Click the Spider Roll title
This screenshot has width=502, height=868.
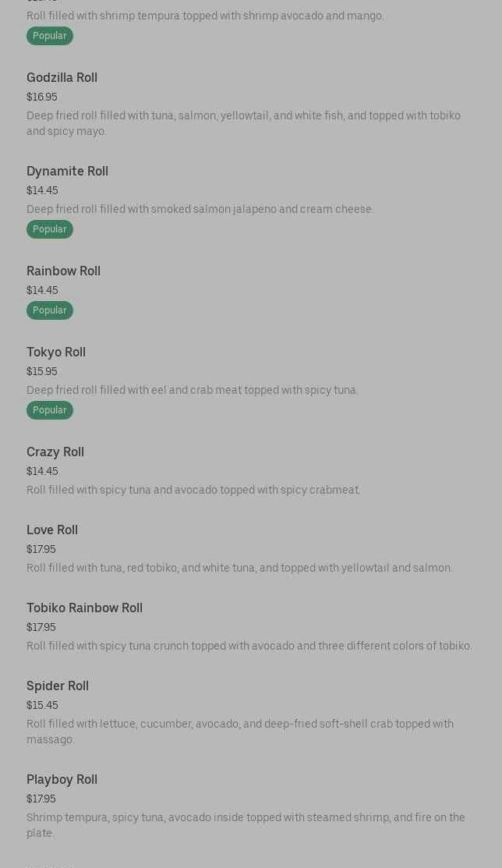click(x=58, y=686)
